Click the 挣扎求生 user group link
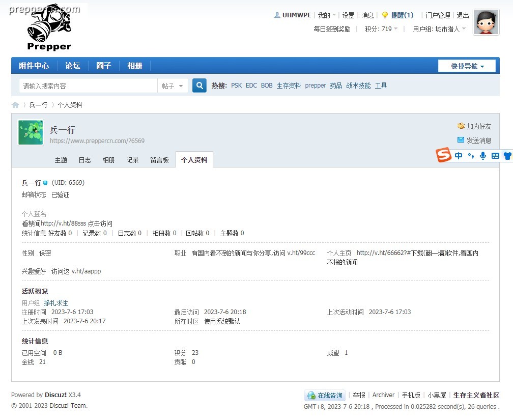The image size is (513, 420). click(56, 303)
